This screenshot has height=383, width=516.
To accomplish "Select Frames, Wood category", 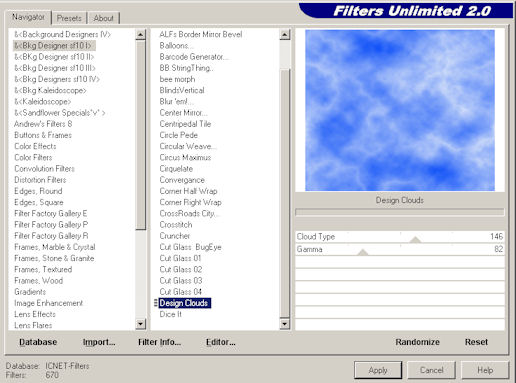I will (39, 281).
